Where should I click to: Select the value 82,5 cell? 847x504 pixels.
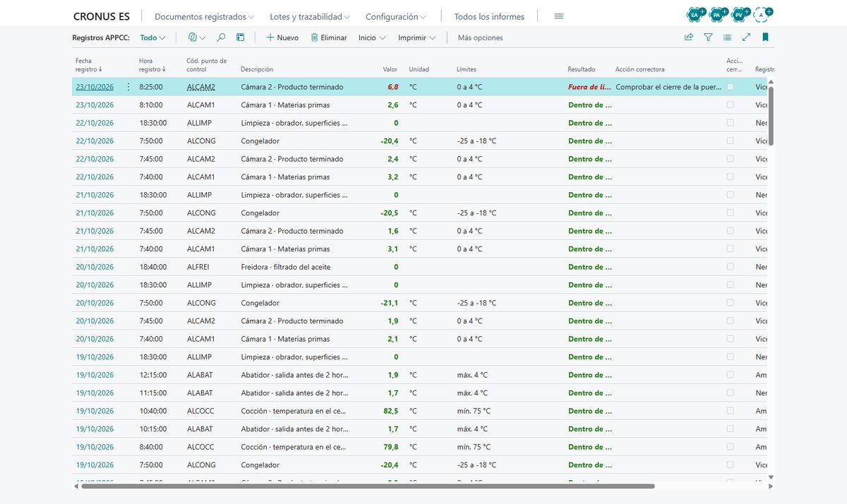[390, 411]
